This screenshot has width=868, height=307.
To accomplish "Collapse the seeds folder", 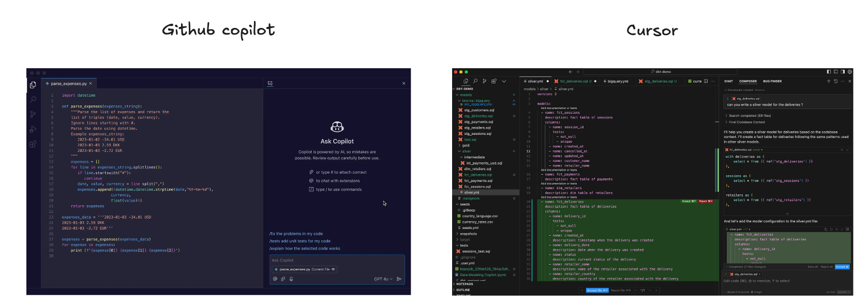I will pos(463,204).
